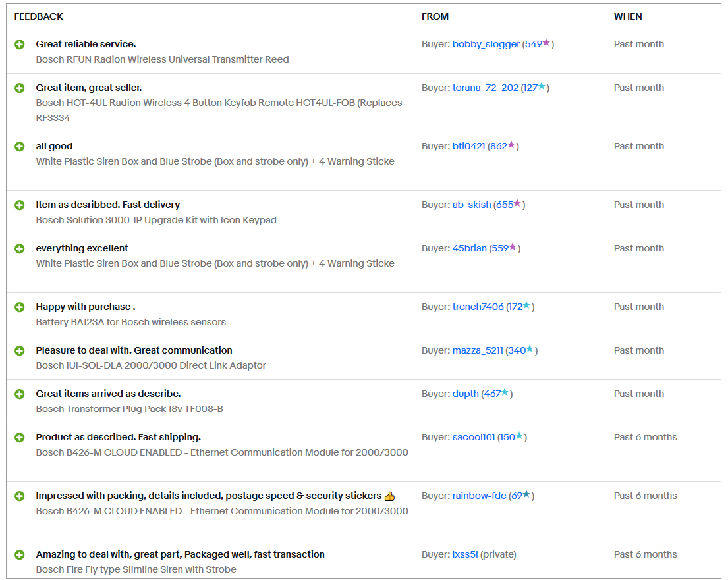This screenshot has width=728, height=580.
Task: Open dupth buyer profile
Action: [x=465, y=394]
